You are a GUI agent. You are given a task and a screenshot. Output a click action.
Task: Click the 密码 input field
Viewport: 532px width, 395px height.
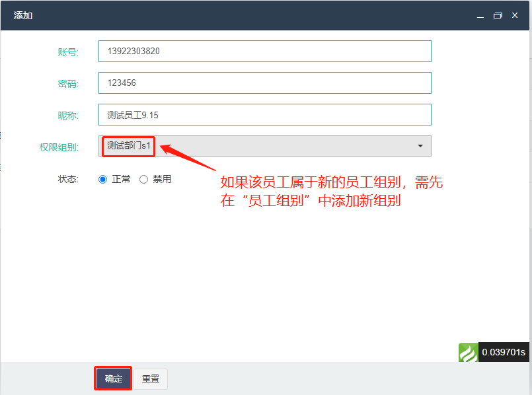264,83
